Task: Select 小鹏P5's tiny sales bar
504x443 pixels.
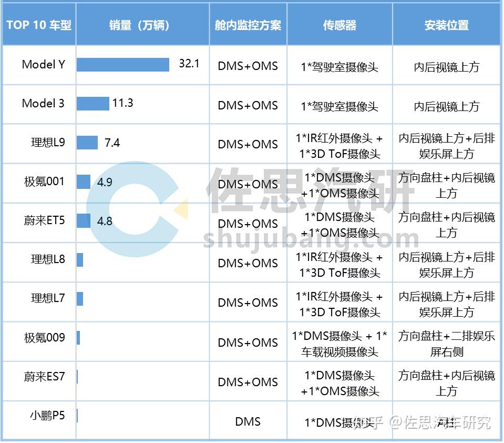Action: pos(78,415)
